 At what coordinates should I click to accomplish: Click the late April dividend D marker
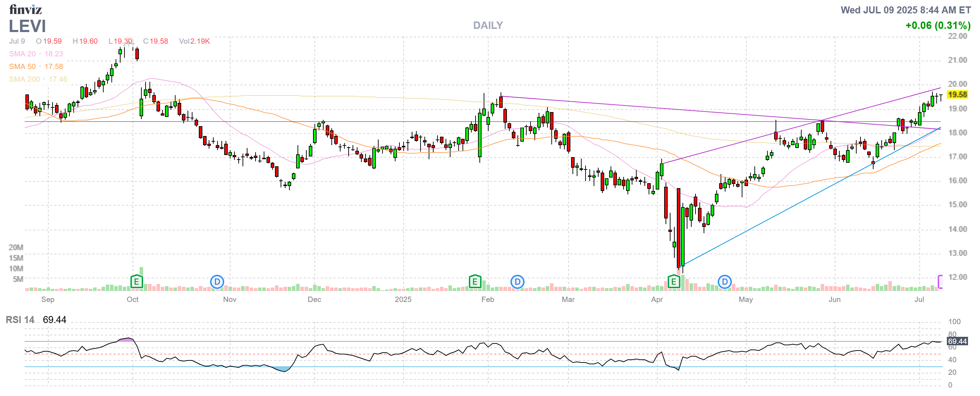724,282
